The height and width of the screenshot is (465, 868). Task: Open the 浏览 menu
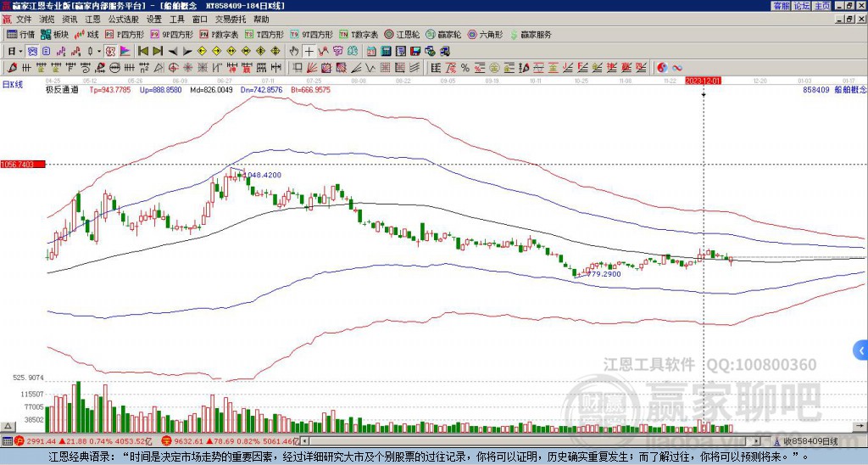pyautogui.click(x=47, y=20)
